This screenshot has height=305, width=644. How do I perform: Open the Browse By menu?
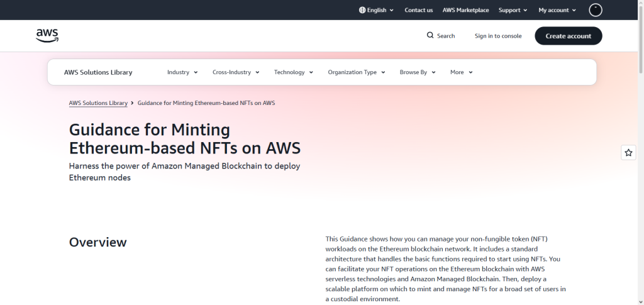418,72
